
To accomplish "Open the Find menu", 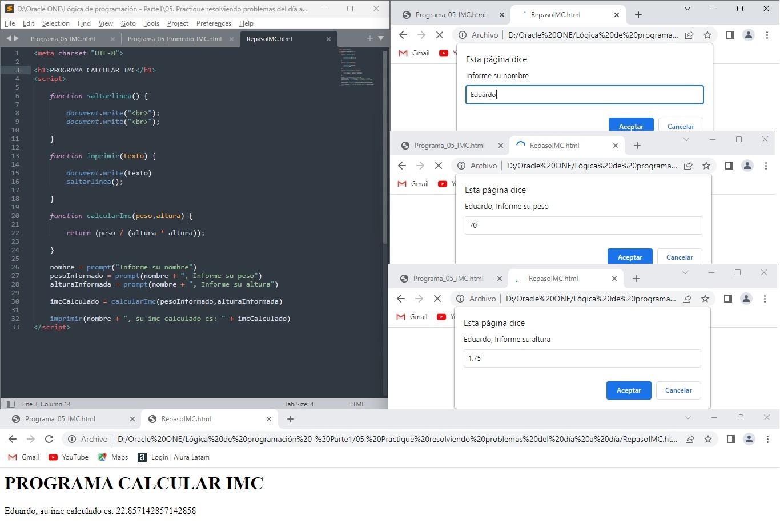I will 84,23.
